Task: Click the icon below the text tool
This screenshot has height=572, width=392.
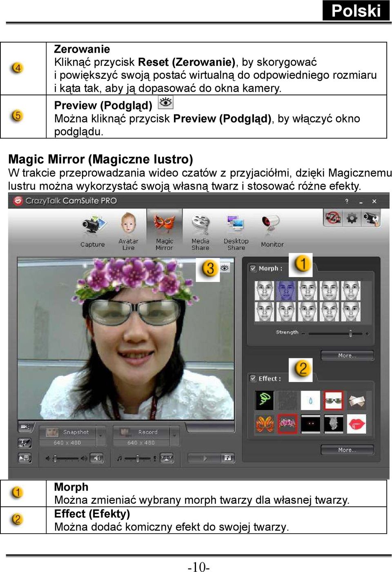Action: point(25,458)
